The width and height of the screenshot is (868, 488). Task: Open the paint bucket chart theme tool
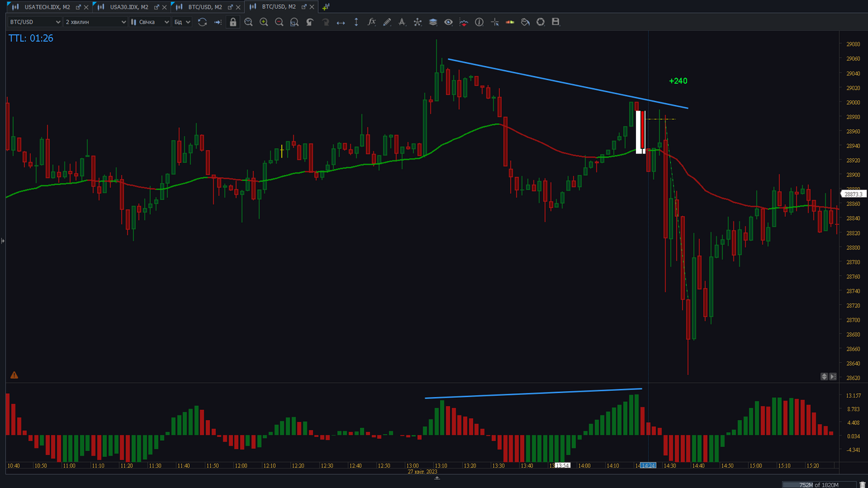click(x=525, y=22)
